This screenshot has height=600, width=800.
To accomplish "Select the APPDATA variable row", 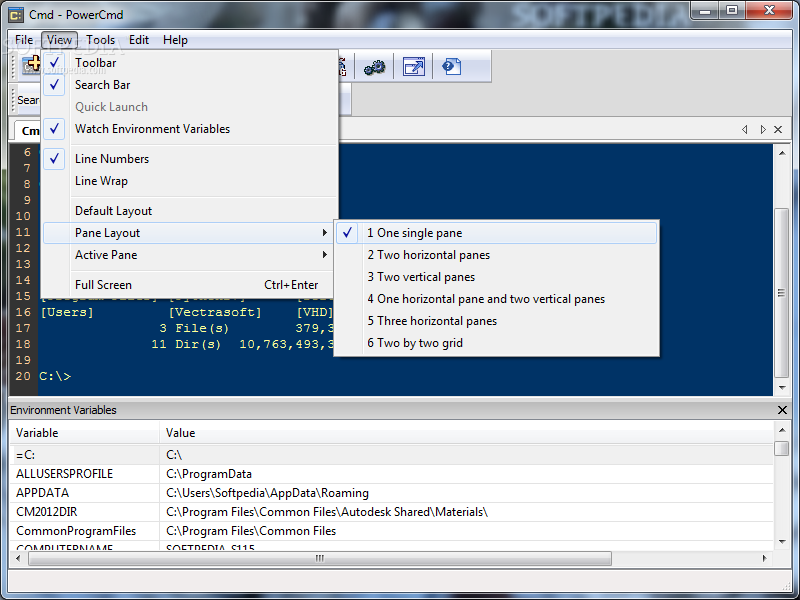I will (391, 492).
